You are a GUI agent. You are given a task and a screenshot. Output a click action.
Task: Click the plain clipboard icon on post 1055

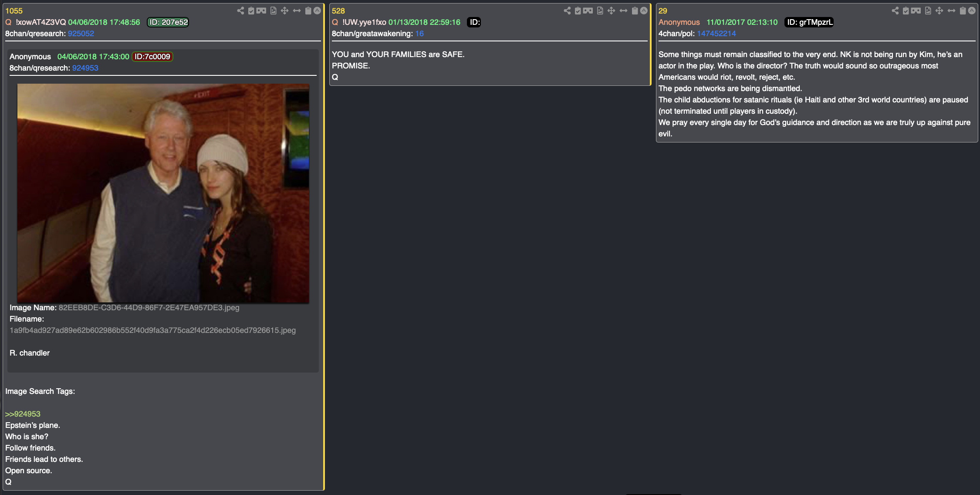pyautogui.click(x=308, y=10)
